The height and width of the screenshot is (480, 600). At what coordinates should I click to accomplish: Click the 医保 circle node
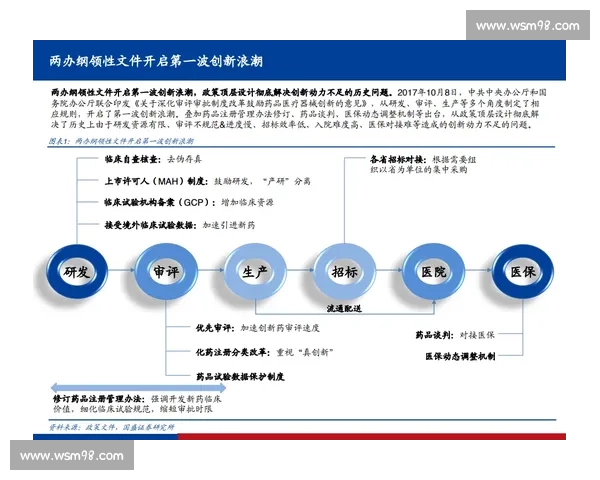coord(523,272)
